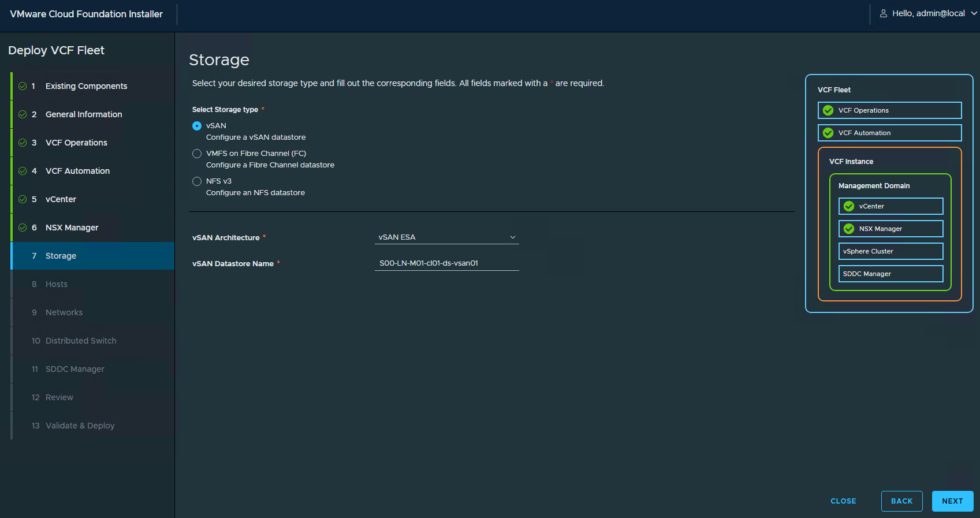The width and height of the screenshot is (980, 518).
Task: Open the vCenter wizard step
Action: (92, 199)
